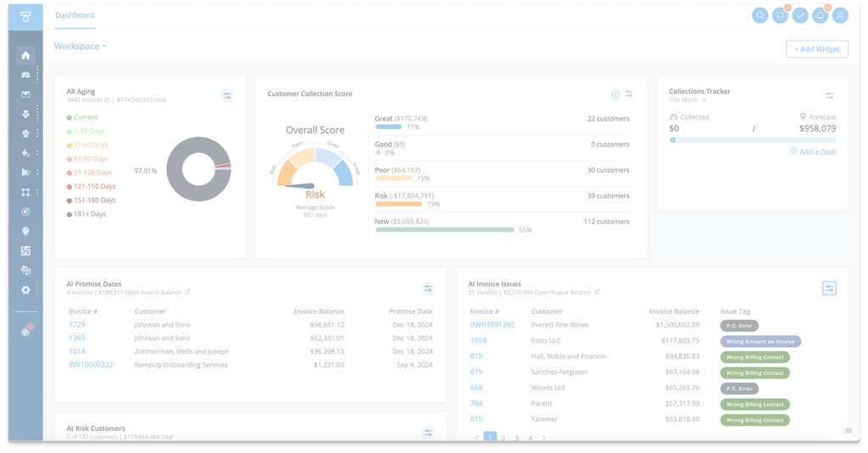Viewport: 868px width, 453px height.
Task: Open AI Invoice Issues settings menu
Action: pyautogui.click(x=829, y=288)
